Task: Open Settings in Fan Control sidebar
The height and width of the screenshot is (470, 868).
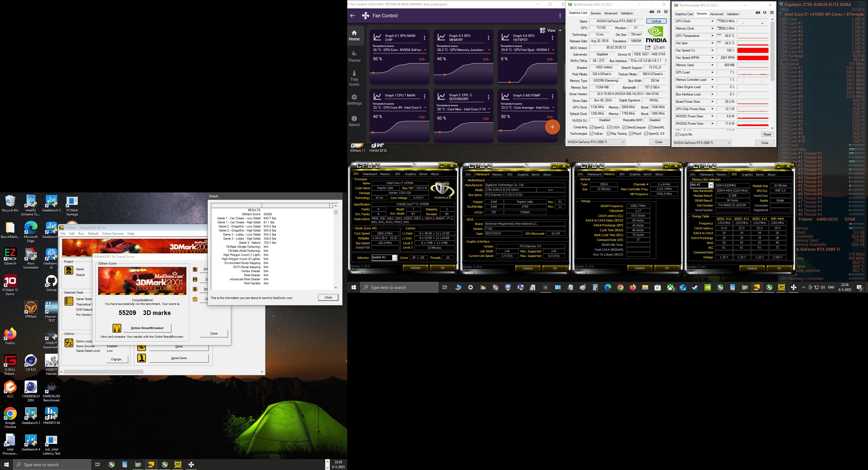Action: [354, 100]
